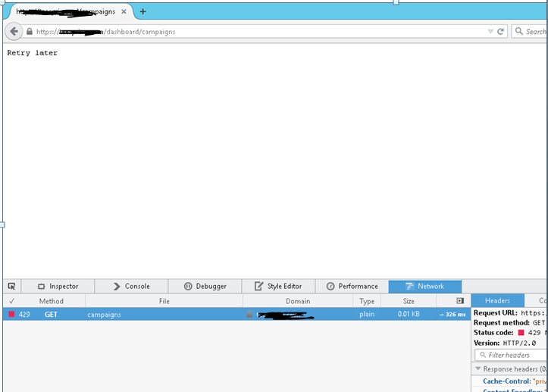Click the Filter headers input field
The height and width of the screenshot is (392, 548).
(x=512, y=355)
